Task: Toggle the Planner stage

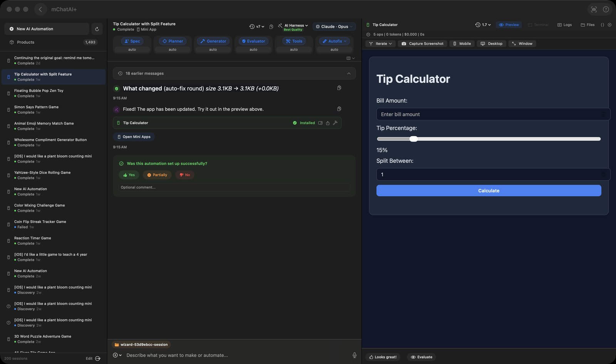Action: point(172,41)
